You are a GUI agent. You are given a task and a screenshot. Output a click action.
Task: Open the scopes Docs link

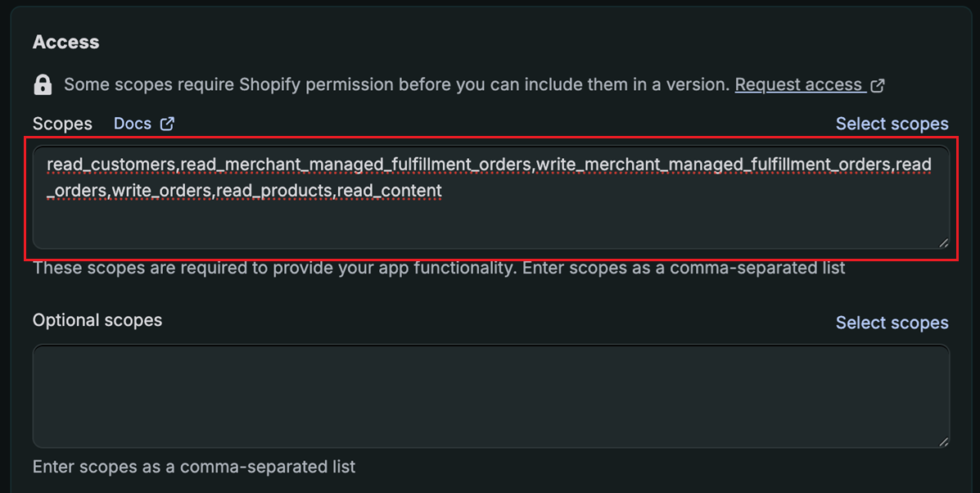(133, 124)
